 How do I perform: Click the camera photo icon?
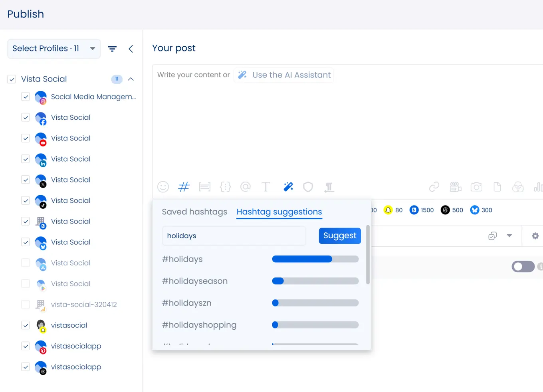(x=476, y=187)
